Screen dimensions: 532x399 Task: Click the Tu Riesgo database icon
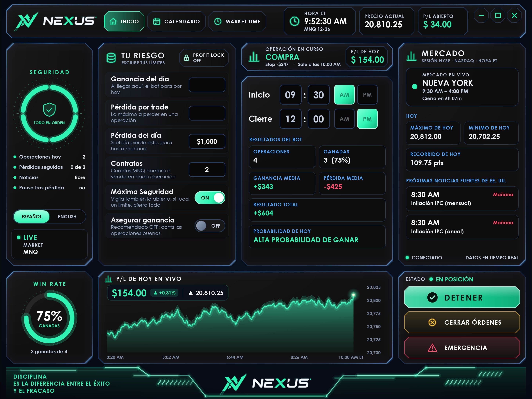click(111, 58)
